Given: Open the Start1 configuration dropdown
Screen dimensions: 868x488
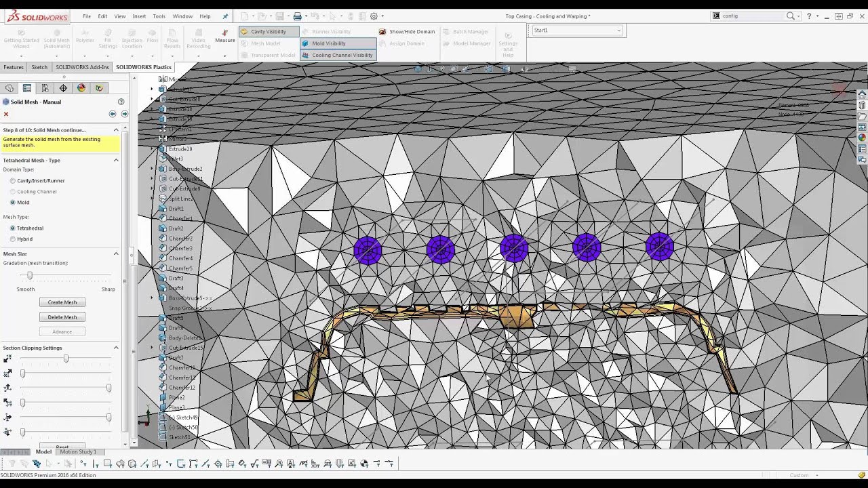Looking at the screenshot, I should click(x=618, y=30).
